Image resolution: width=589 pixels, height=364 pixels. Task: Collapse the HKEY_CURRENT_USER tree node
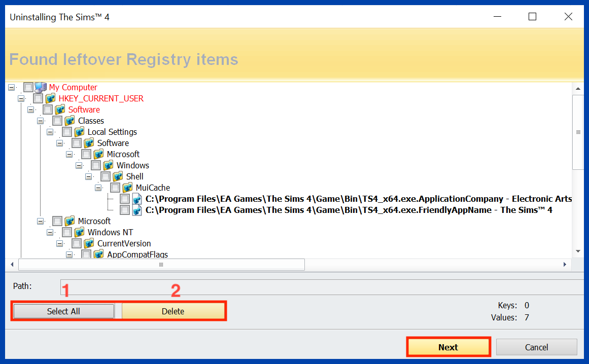coord(21,98)
